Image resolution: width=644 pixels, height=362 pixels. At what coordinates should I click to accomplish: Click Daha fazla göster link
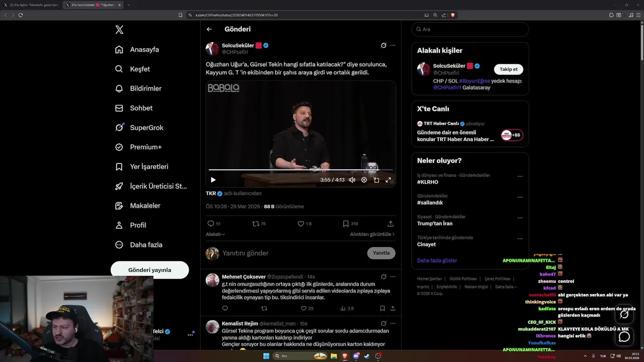[x=437, y=260]
